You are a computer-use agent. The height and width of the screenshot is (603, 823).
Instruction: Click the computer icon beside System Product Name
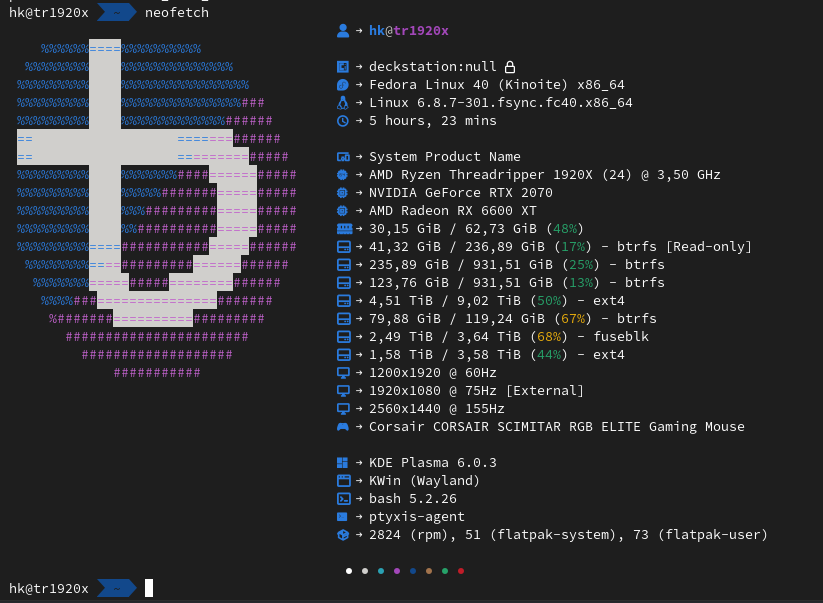click(x=343, y=157)
